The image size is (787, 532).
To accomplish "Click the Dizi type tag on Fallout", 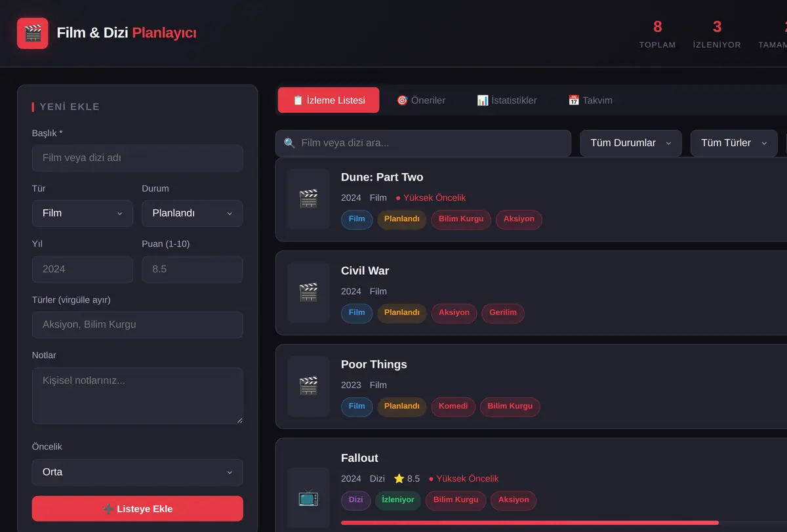I will [356, 500].
